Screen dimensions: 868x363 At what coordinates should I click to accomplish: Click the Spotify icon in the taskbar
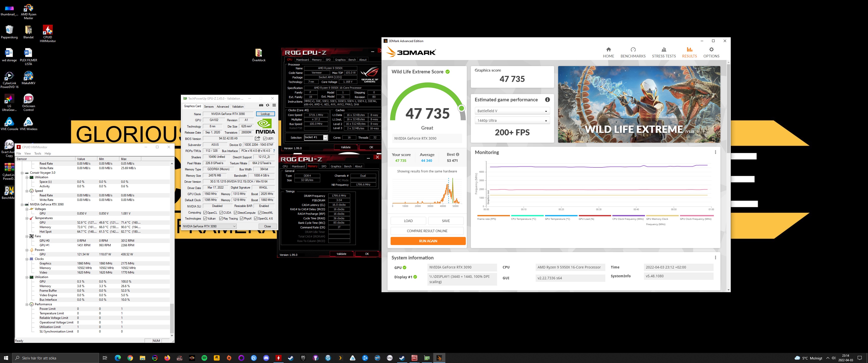204,358
